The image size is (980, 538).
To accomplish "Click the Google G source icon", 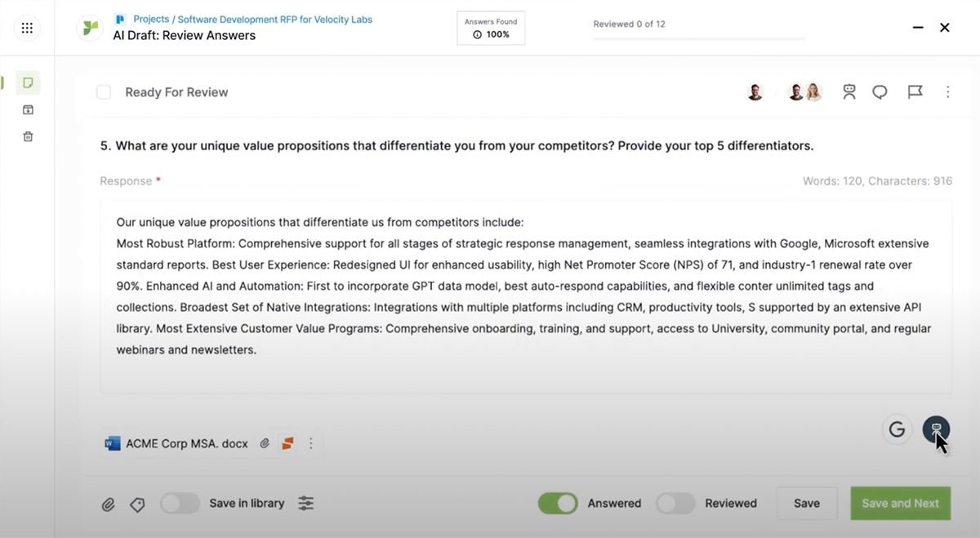I will pos(897,428).
